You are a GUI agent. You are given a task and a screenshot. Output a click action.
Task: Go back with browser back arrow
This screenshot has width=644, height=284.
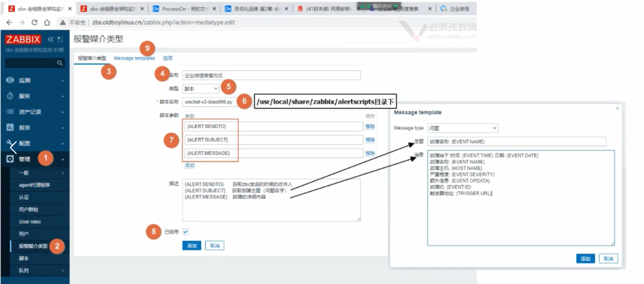pos(9,22)
